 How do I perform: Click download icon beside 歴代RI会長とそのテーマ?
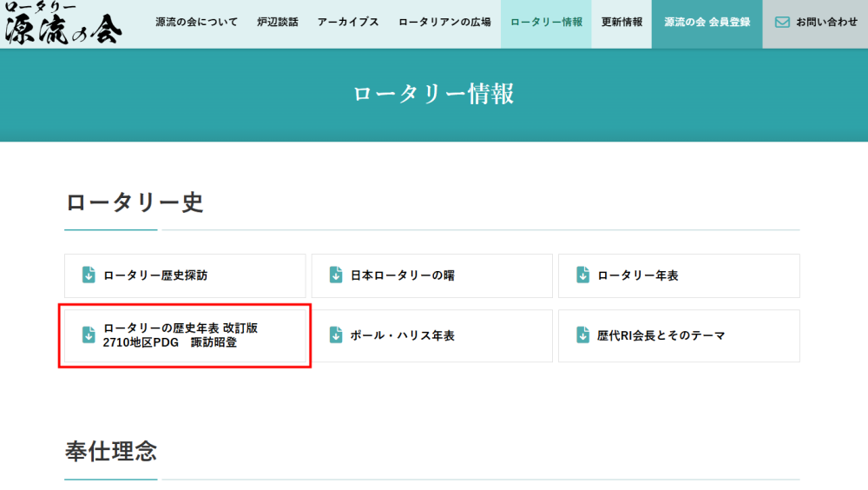click(x=582, y=334)
